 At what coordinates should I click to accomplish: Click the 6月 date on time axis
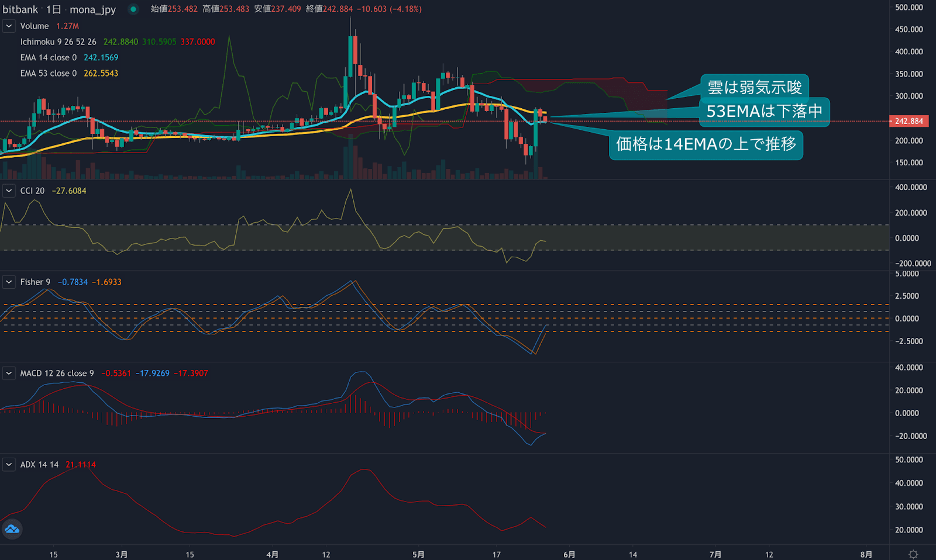569,554
